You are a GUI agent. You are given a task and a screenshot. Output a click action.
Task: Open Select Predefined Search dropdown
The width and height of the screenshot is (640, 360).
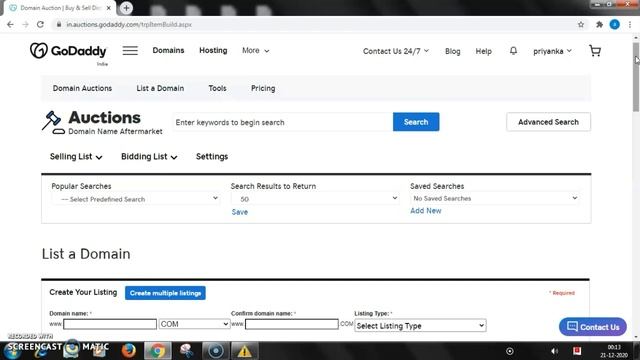[x=136, y=199]
